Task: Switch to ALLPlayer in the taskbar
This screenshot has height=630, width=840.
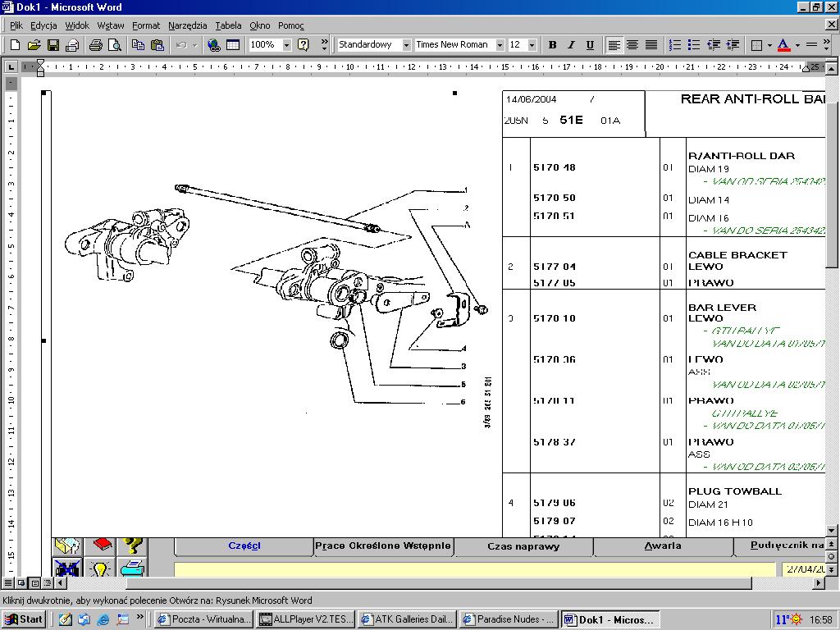Action: coord(304,619)
